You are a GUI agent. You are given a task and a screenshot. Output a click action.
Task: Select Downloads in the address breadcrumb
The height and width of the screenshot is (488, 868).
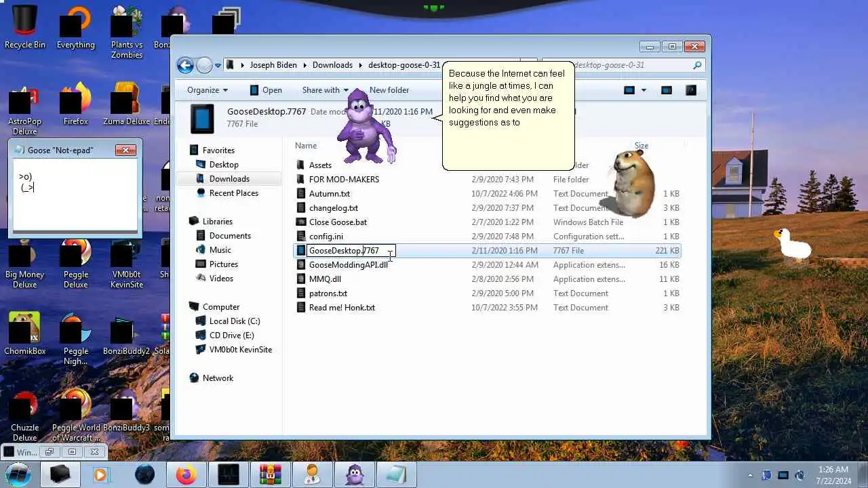(x=332, y=65)
